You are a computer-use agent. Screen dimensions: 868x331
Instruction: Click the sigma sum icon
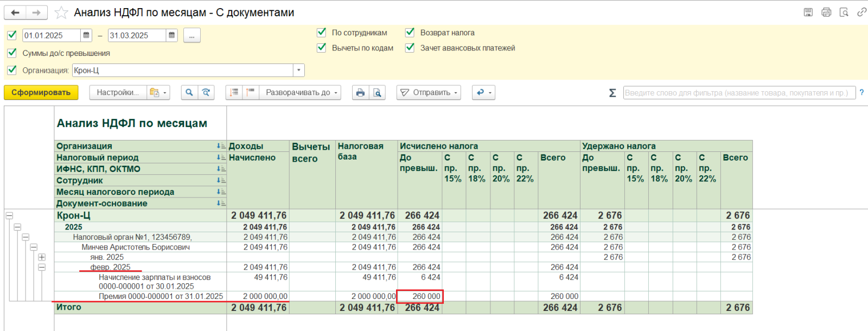(612, 93)
